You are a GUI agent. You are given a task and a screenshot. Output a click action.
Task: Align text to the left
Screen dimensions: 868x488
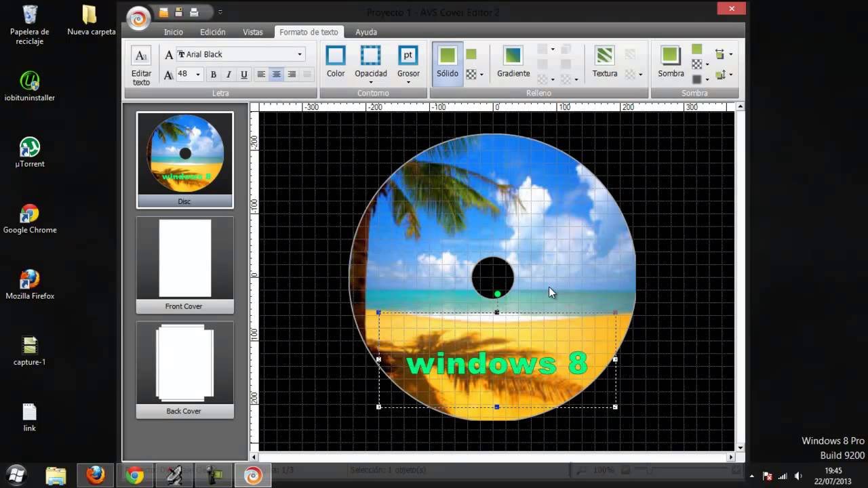coord(261,75)
